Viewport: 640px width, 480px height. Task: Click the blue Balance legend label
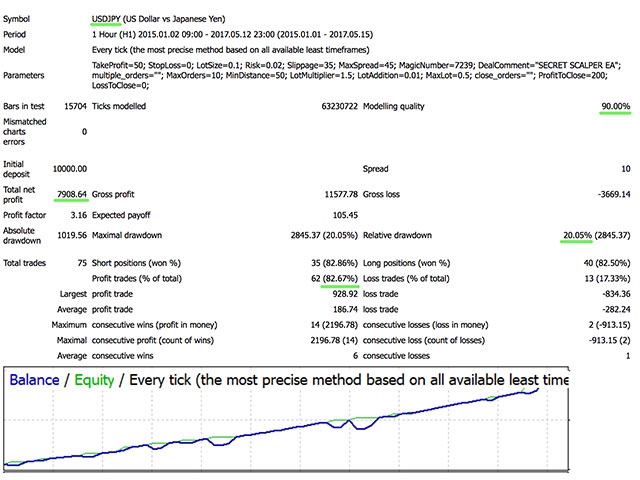tap(34, 380)
